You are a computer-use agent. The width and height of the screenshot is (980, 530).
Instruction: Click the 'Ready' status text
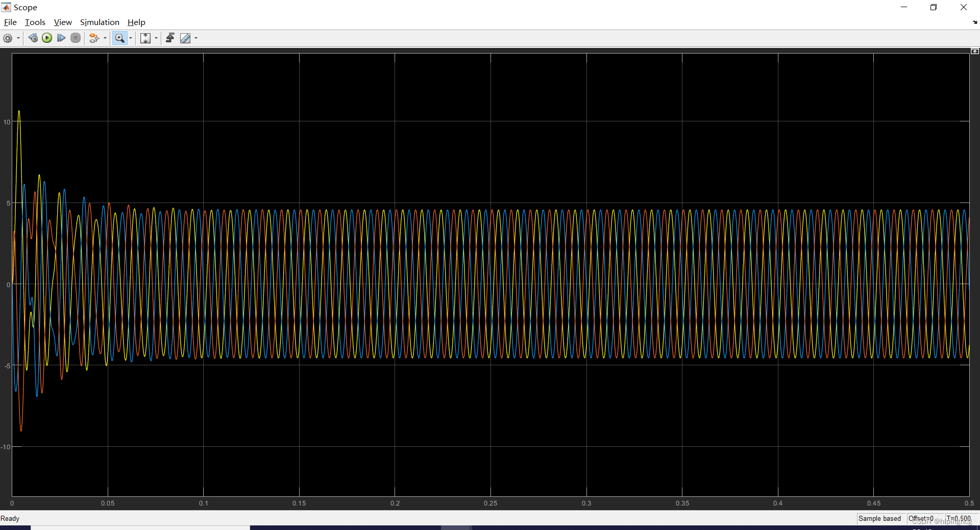click(x=10, y=518)
